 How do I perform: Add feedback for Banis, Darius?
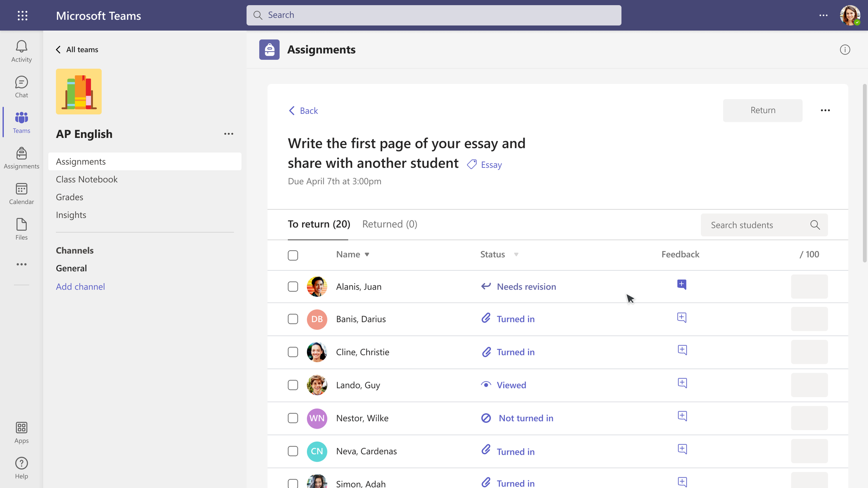click(682, 318)
